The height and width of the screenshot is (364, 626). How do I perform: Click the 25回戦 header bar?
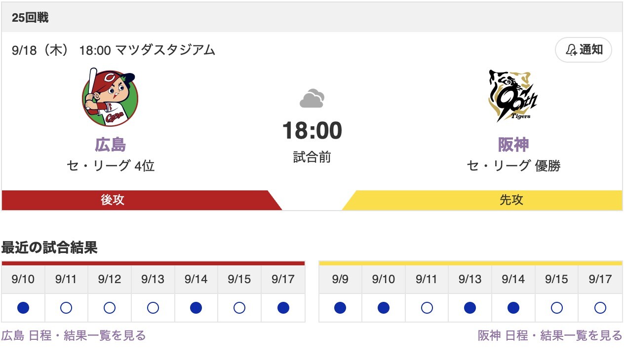[312, 18]
